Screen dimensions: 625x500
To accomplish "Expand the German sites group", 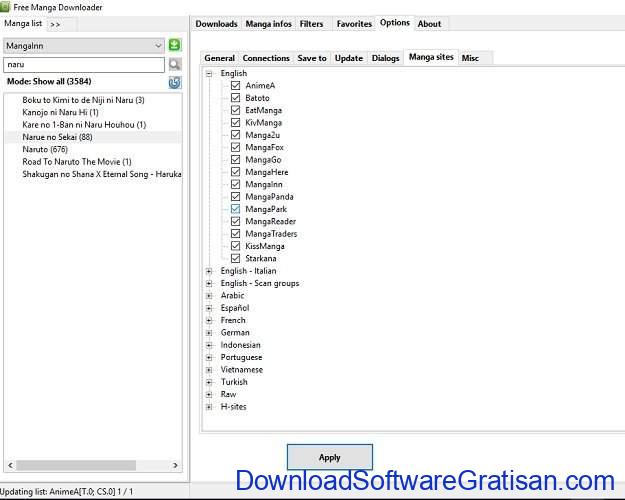I will pos(209,333).
